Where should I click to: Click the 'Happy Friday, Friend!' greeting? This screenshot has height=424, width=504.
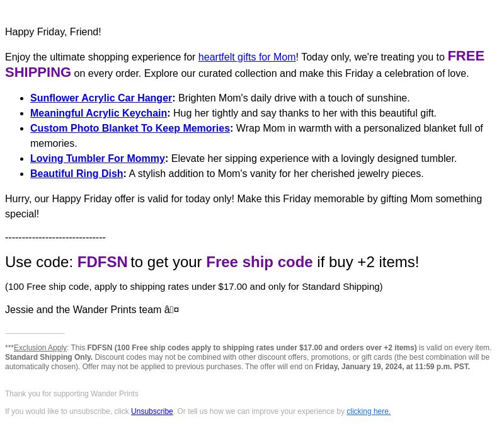pos(53,32)
